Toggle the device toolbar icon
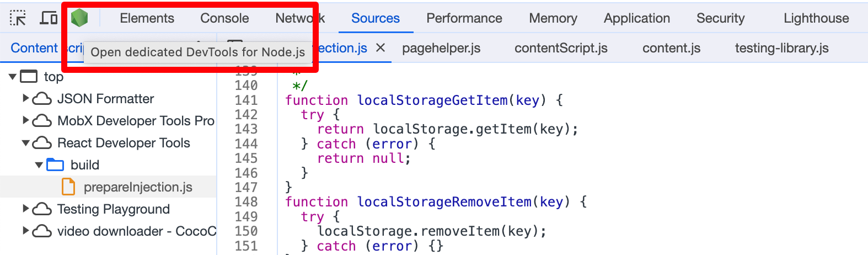Screen dimensions: 868x255 pyautogui.click(x=49, y=18)
